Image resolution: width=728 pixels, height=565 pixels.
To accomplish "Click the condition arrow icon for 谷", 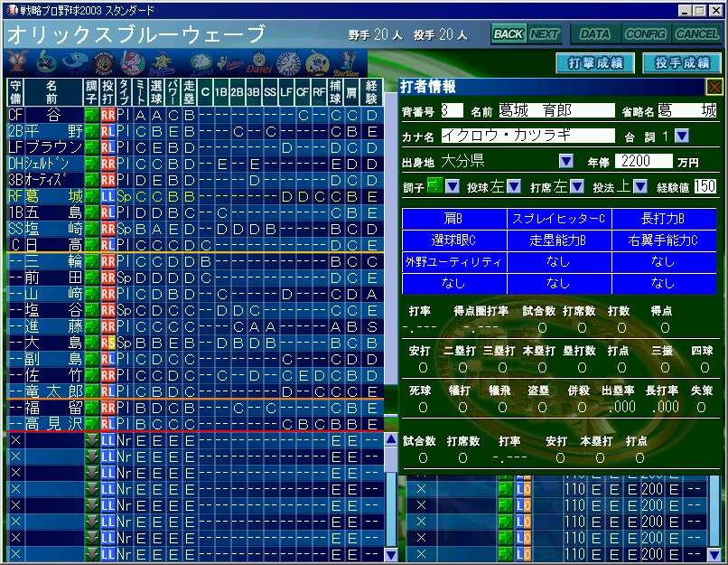I will pos(91,115).
